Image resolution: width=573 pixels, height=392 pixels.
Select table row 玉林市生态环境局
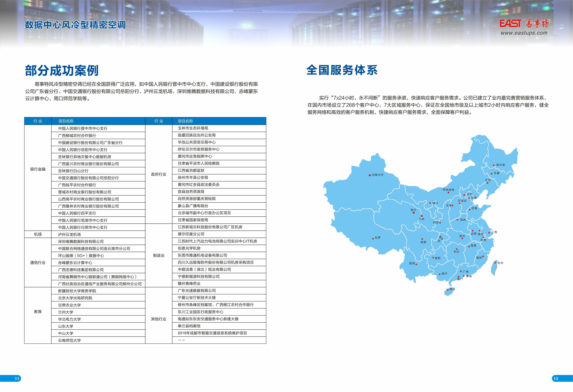pos(219,128)
